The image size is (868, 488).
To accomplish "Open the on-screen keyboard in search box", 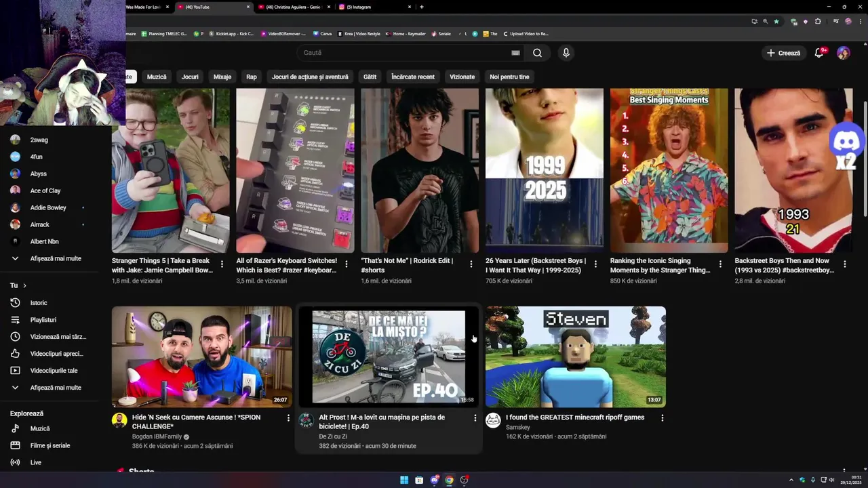I will [515, 53].
